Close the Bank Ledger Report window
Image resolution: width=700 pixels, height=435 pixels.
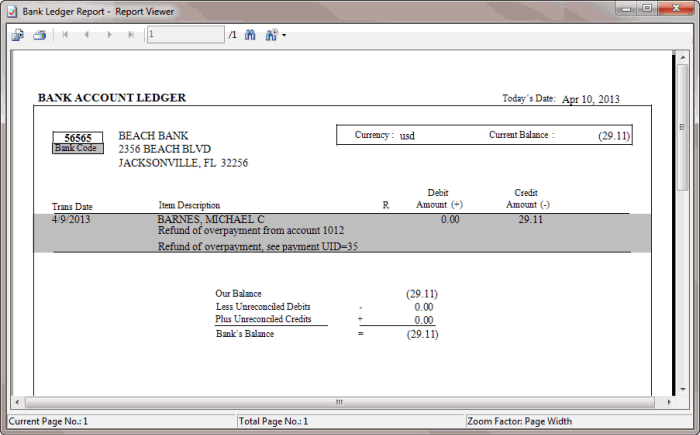coord(677,10)
